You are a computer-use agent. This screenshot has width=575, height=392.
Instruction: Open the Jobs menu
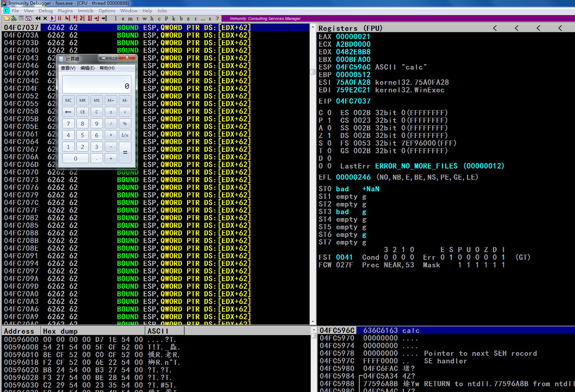(x=162, y=11)
